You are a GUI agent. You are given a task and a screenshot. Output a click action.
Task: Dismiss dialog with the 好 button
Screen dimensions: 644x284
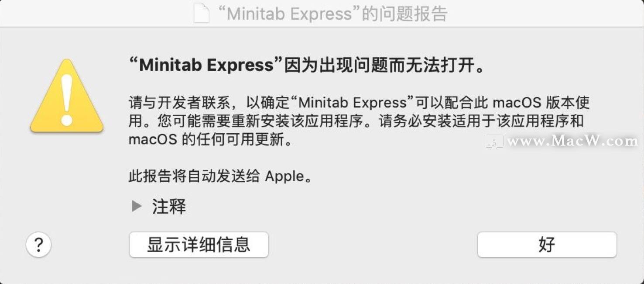click(x=547, y=245)
